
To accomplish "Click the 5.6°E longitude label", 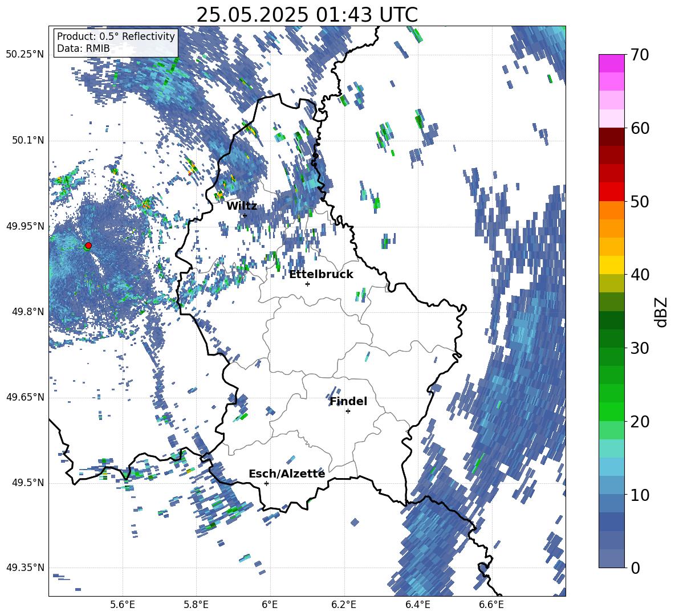I will (x=123, y=605).
